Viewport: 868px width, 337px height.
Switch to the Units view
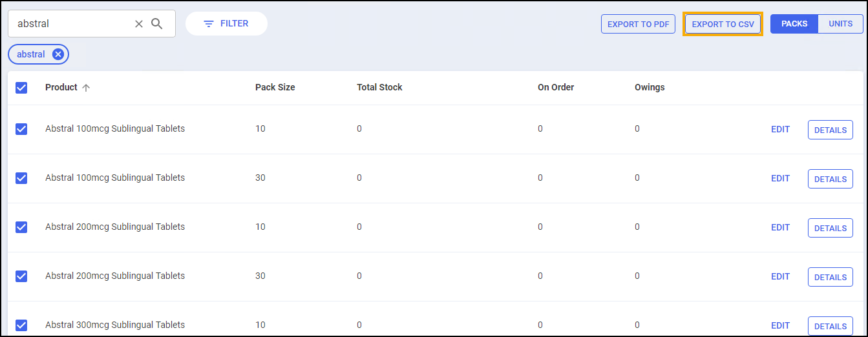click(x=840, y=24)
